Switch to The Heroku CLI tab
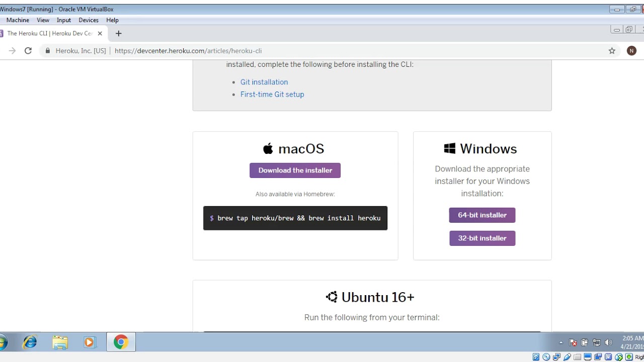 (x=49, y=33)
